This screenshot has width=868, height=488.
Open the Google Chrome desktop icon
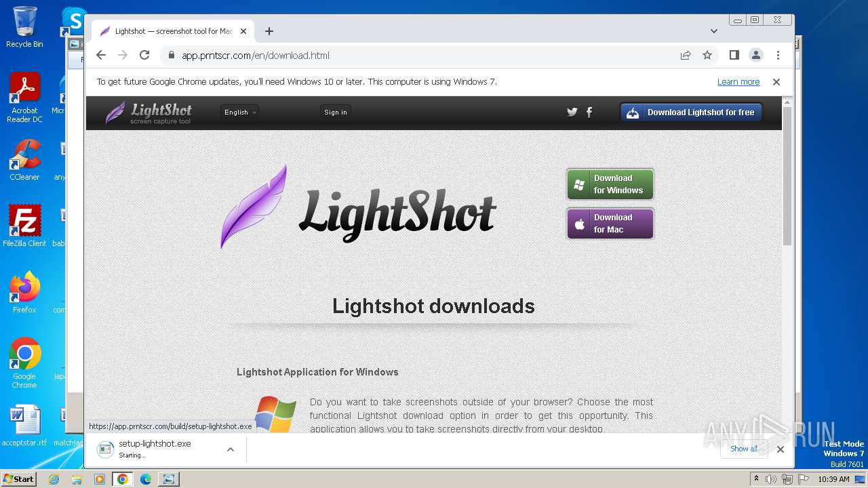pos(24,363)
